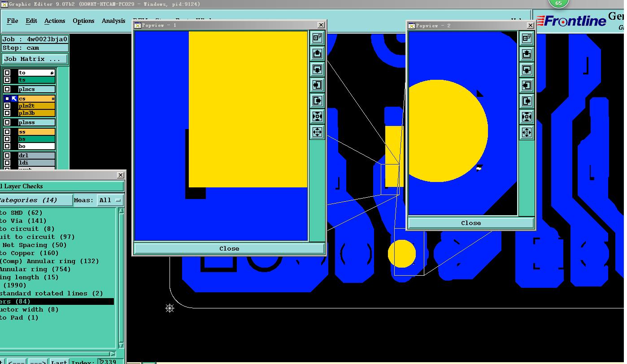Image resolution: width=627 pixels, height=364 pixels.
Task: Select the cs layer name swatch
Action: (36, 99)
